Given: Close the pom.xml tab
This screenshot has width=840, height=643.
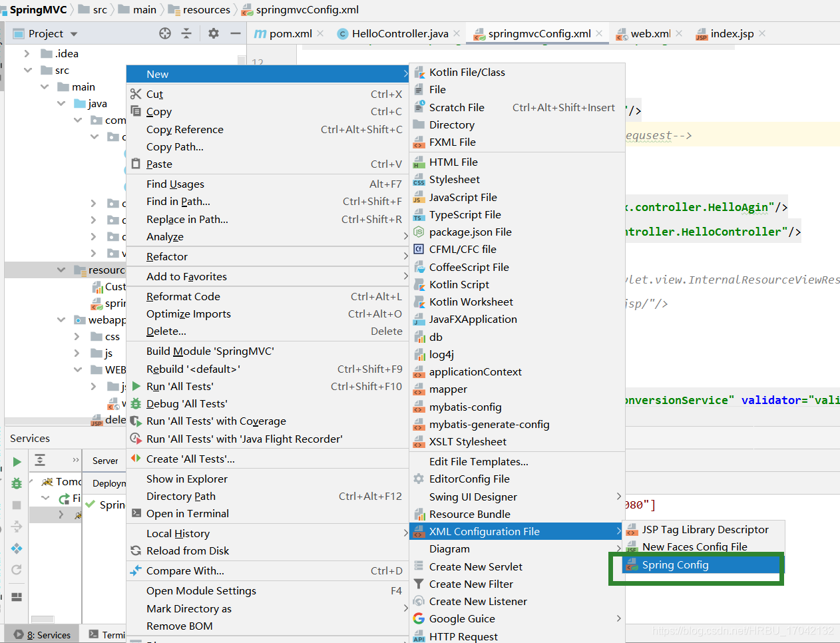Looking at the screenshot, I should coord(320,33).
